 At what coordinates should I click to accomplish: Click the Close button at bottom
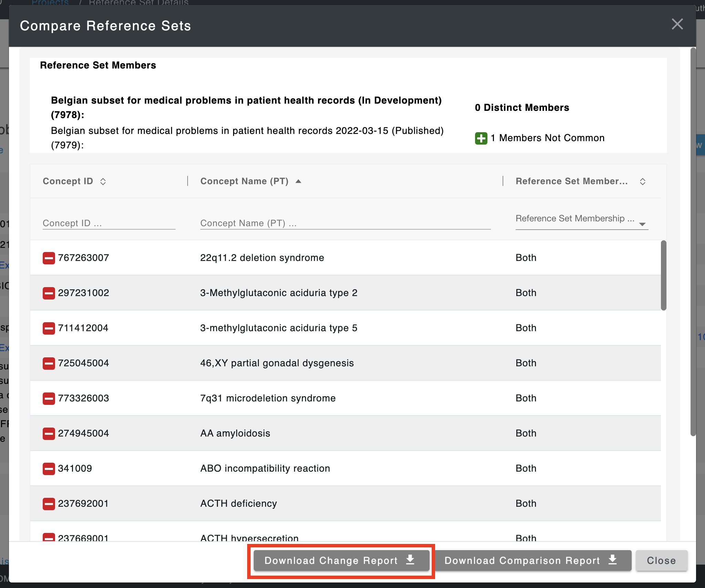point(661,560)
